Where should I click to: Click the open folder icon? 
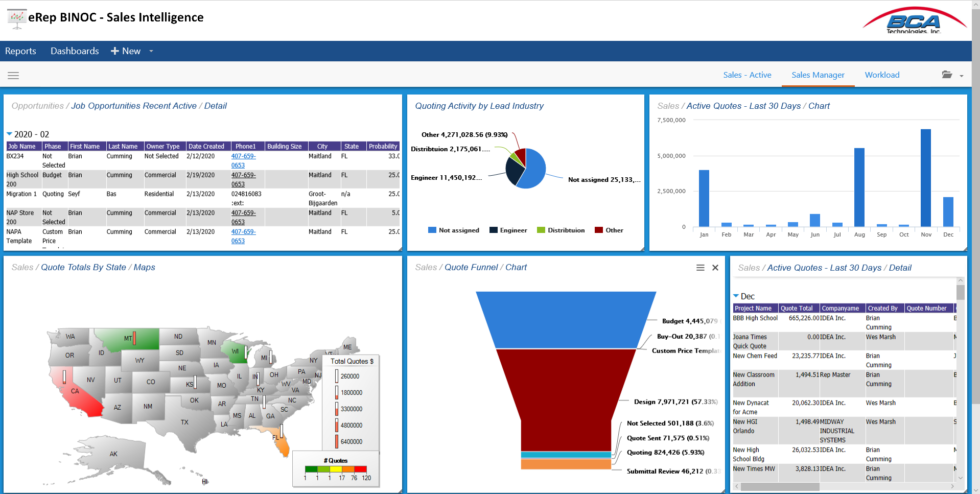[x=947, y=75]
